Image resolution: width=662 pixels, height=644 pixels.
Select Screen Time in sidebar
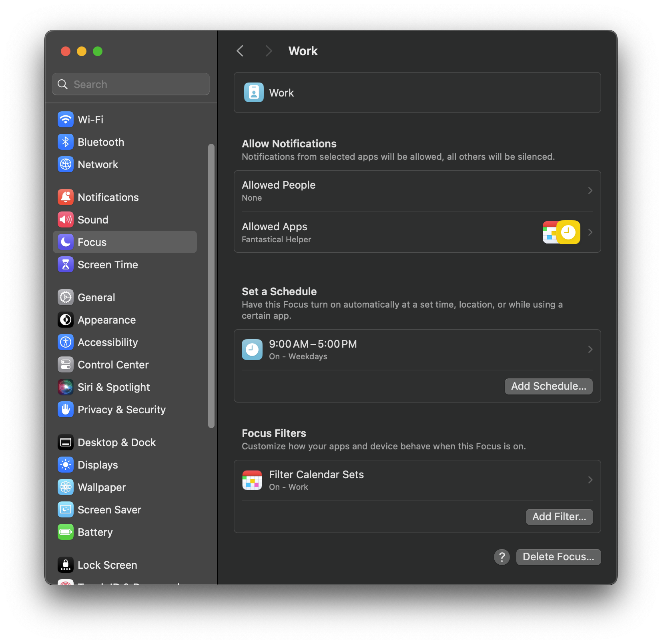tap(125, 264)
